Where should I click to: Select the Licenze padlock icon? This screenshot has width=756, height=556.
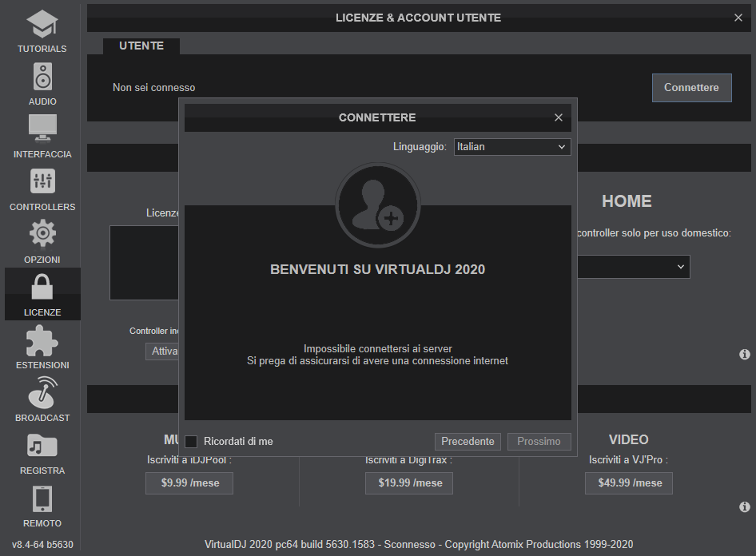click(x=42, y=287)
